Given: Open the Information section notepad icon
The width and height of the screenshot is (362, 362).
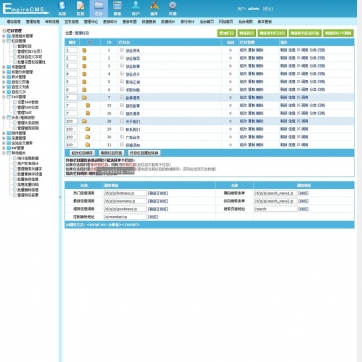Looking at the screenshot, I should pyautogui.click(x=80, y=6).
